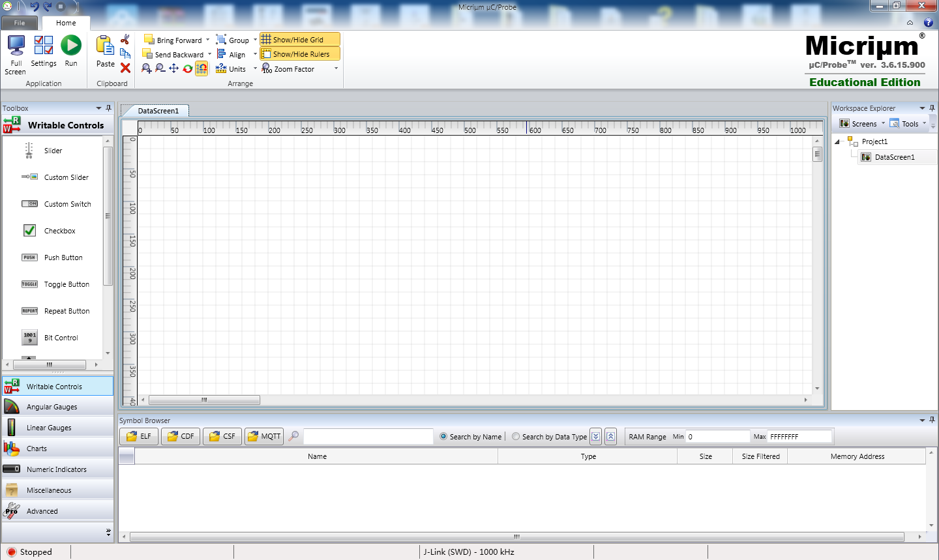Open the Miscellaneous toolbox category

pyautogui.click(x=57, y=490)
